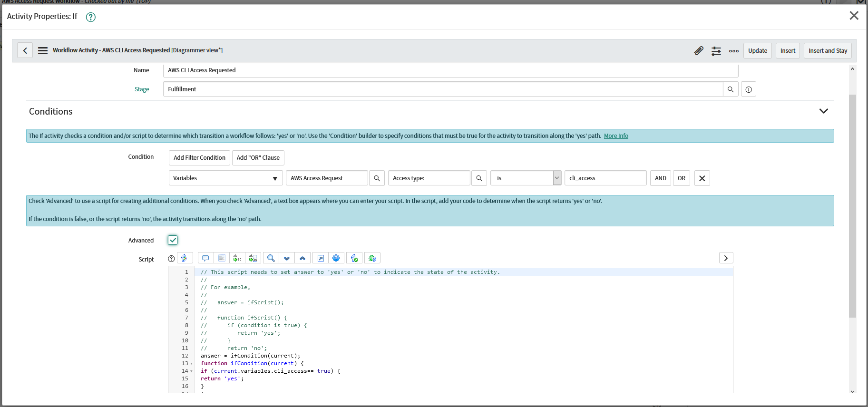Open the script editor help
The height and width of the screenshot is (407, 868).
(336, 258)
